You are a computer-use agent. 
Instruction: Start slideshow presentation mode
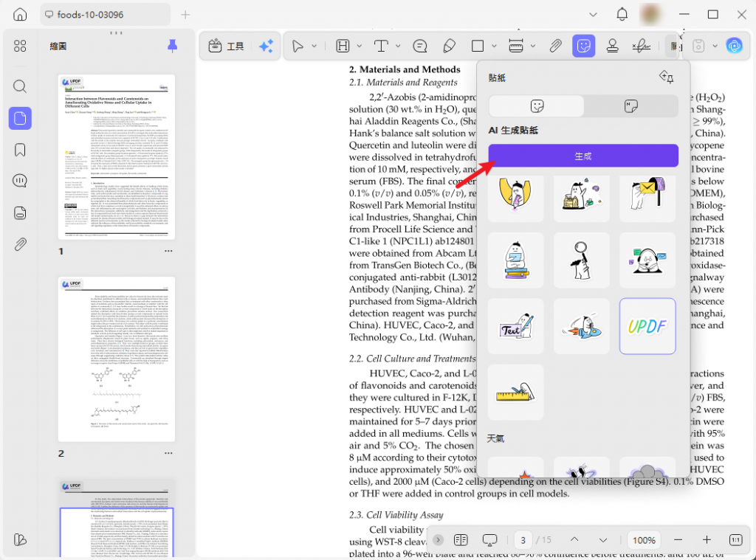click(x=489, y=540)
